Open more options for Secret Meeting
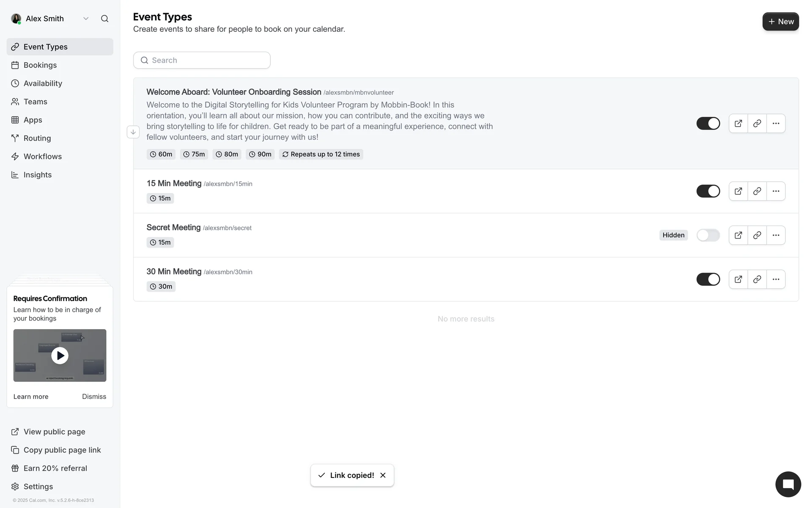 776,235
